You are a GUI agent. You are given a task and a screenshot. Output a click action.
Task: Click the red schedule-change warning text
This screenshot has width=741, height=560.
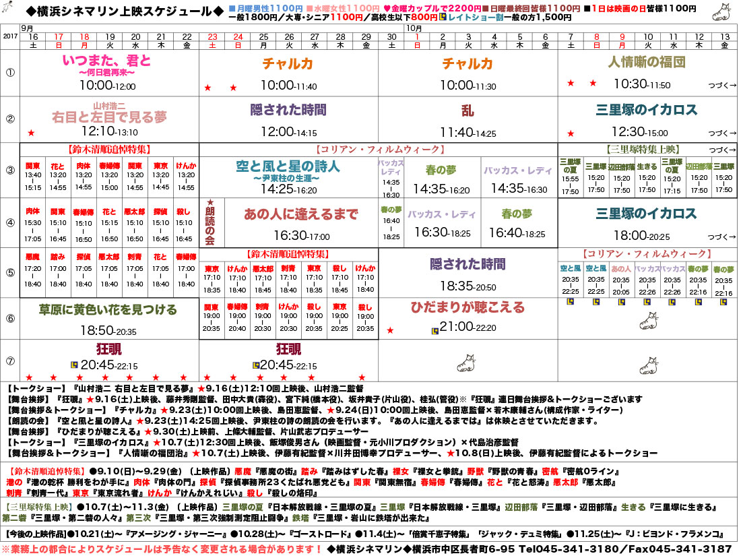[162, 549]
